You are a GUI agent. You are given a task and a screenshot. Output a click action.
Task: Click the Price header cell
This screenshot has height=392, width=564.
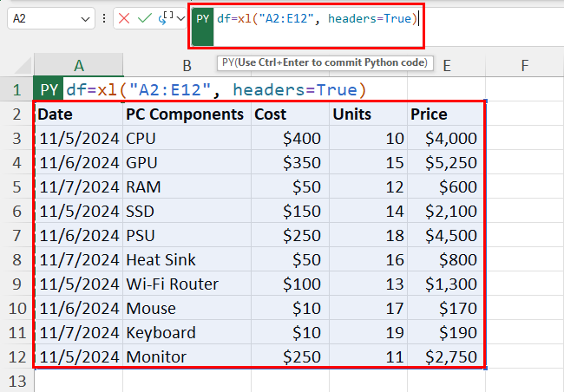pos(446,114)
